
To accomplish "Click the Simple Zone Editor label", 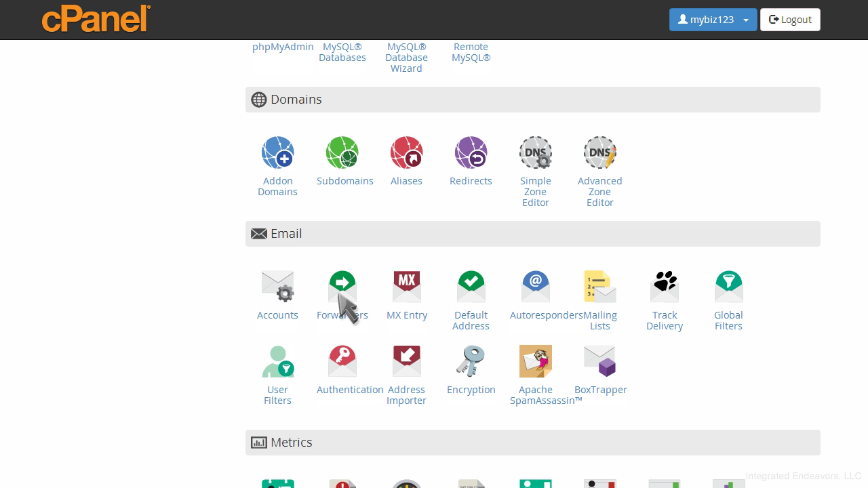I will click(535, 192).
